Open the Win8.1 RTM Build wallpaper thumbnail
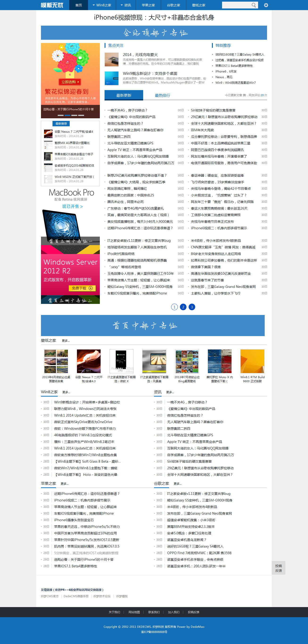 (x=252, y=361)
